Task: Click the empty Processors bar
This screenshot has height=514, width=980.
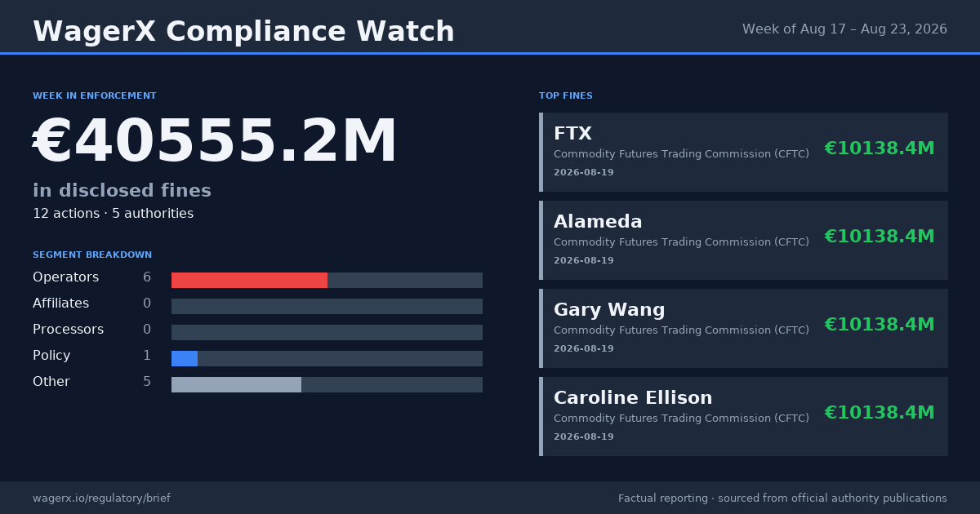Action: tap(327, 332)
